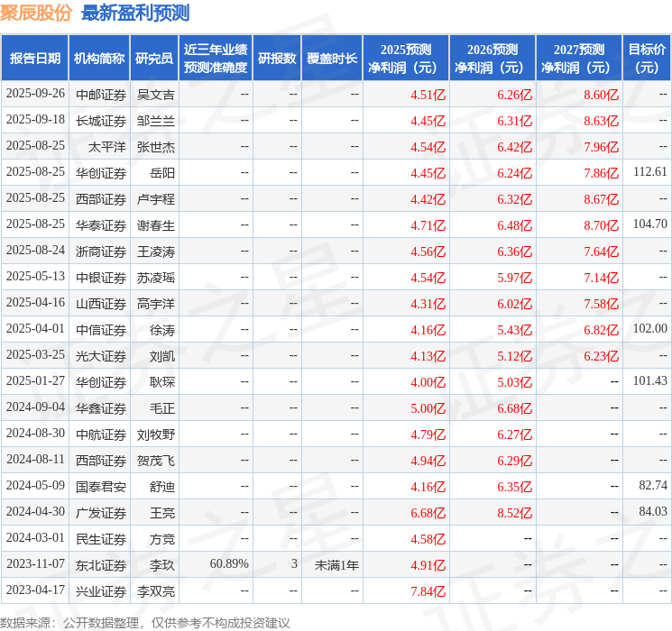Sort by 2025预测净利润 column header
The image size is (672, 631).
(405, 59)
